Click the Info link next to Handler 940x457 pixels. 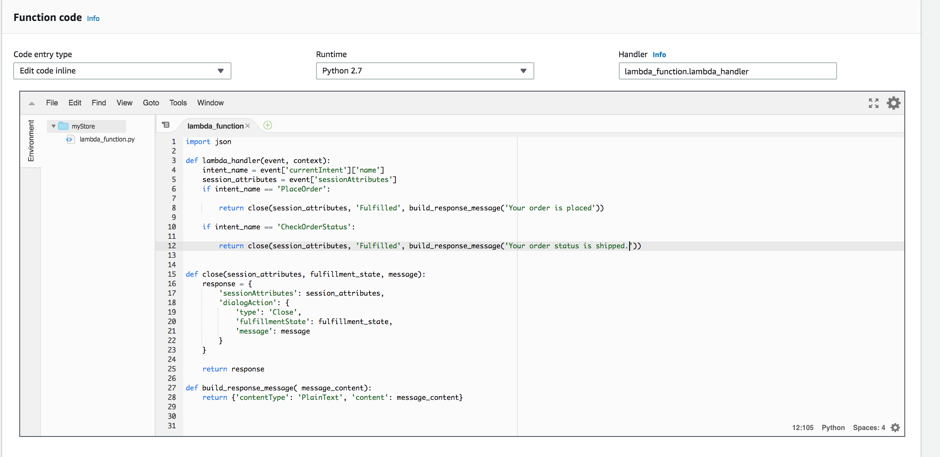click(659, 55)
